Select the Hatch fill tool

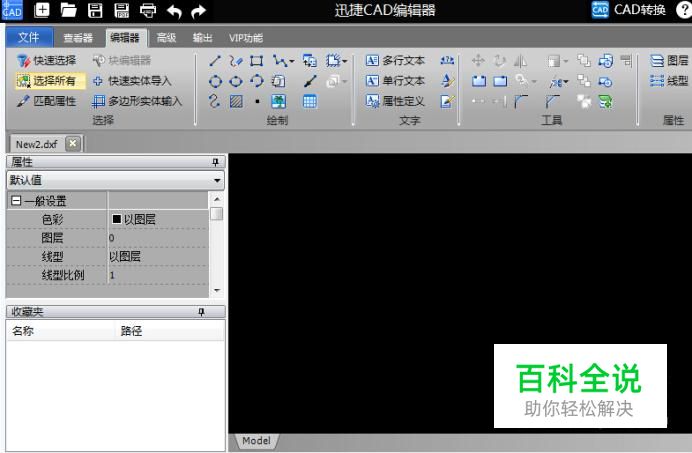(236, 102)
